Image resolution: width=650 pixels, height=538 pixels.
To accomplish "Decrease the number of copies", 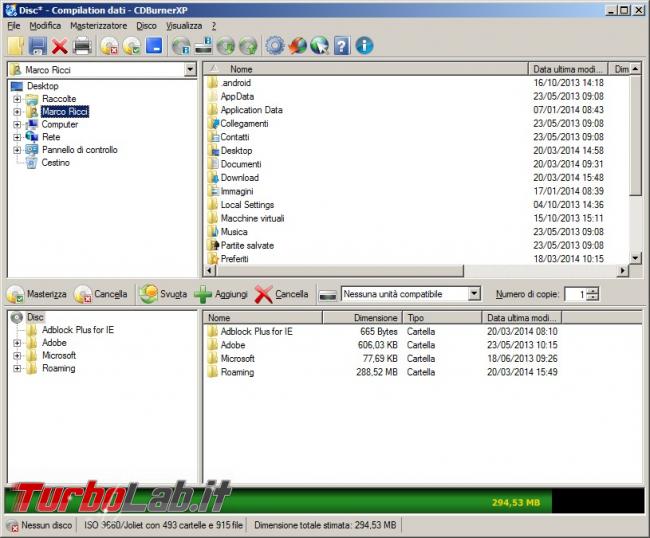I will click(x=594, y=298).
